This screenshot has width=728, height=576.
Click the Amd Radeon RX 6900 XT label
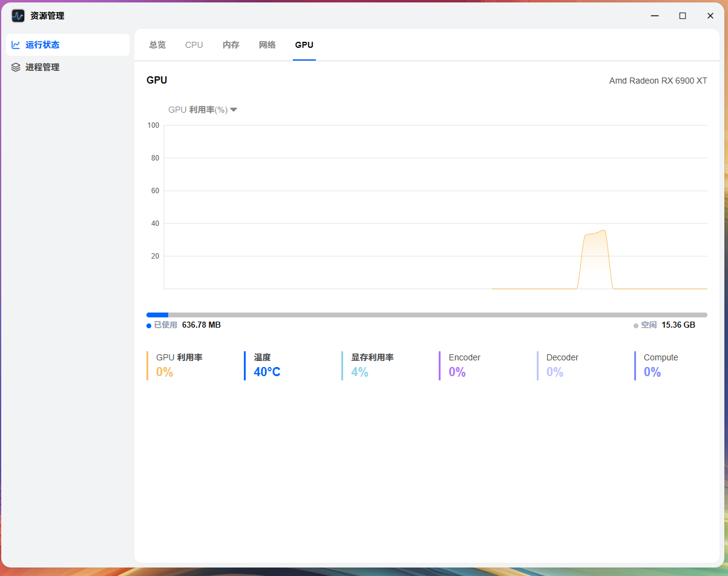tap(658, 81)
